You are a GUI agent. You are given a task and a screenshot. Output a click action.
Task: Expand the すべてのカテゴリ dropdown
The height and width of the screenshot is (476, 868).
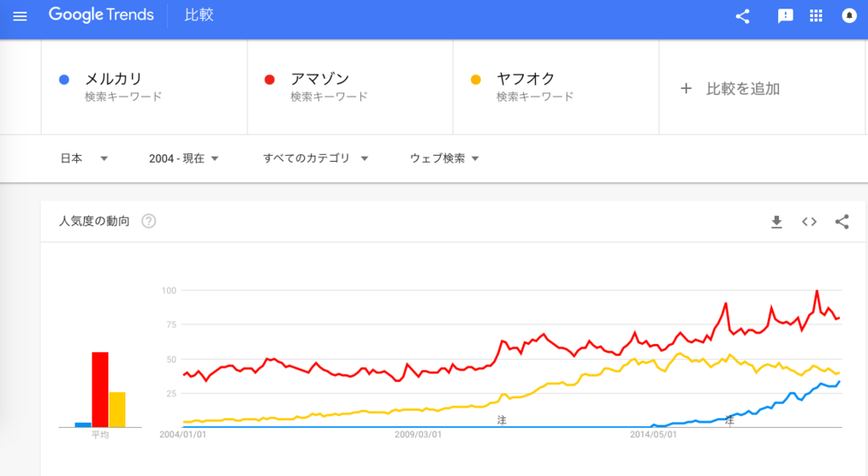[315, 158]
